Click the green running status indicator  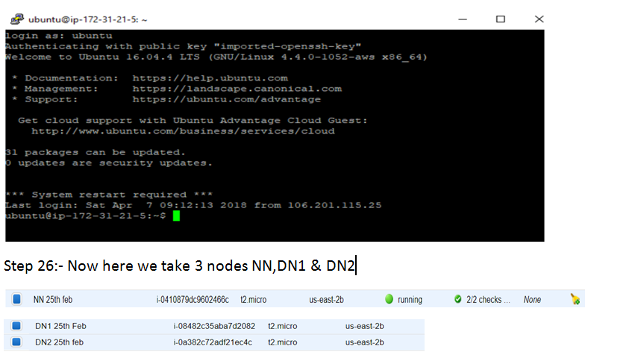pos(389,299)
